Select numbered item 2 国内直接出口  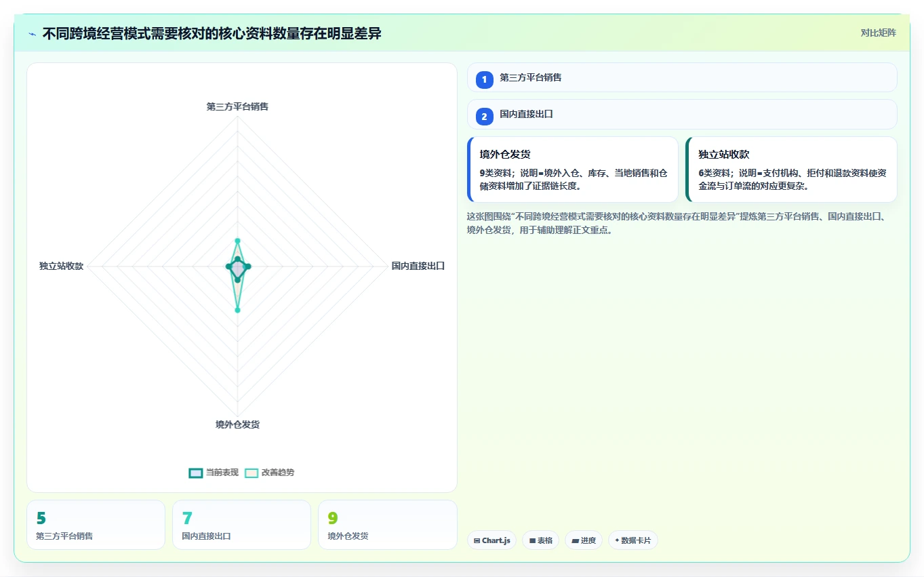tap(682, 115)
